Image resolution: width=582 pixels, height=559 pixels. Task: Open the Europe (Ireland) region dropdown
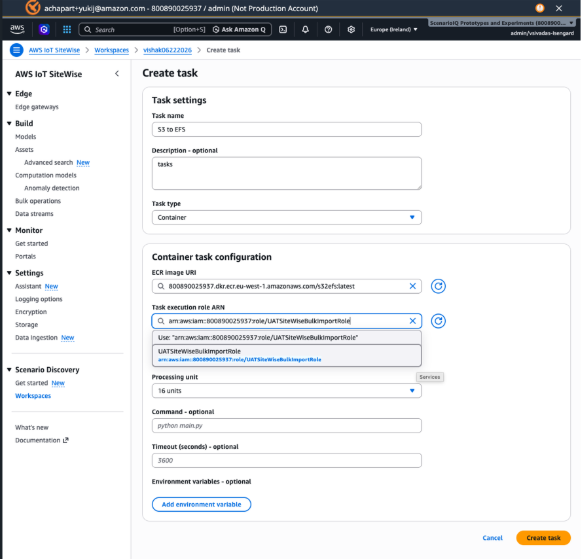coord(393,29)
